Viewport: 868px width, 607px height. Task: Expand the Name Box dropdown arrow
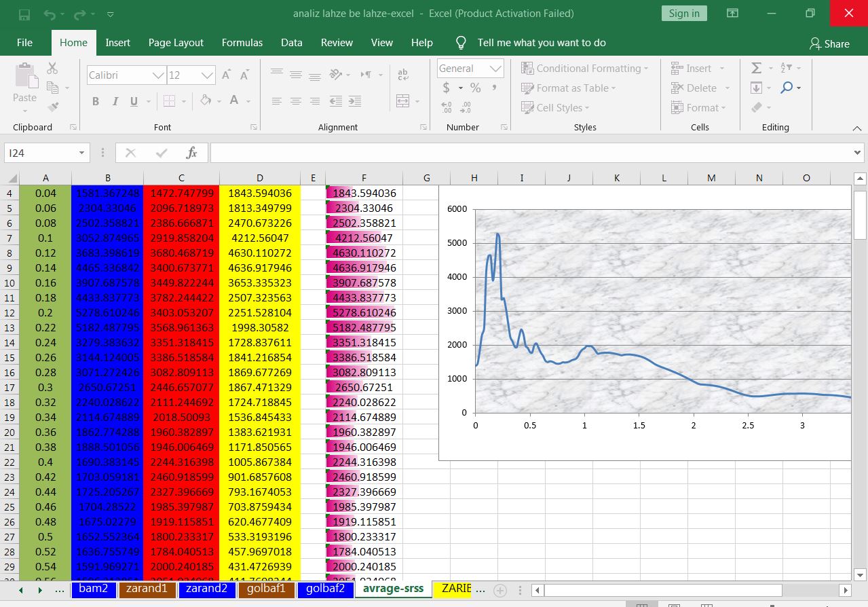[x=81, y=153]
